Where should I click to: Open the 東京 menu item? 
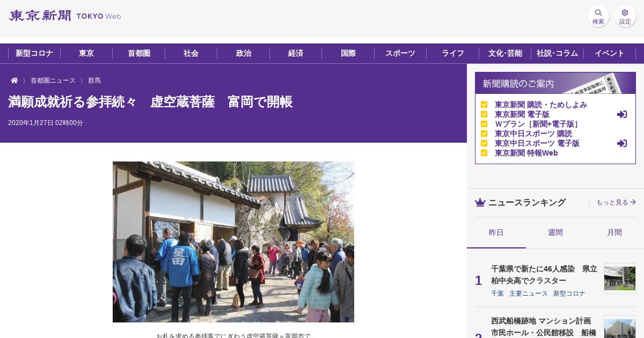tap(86, 53)
